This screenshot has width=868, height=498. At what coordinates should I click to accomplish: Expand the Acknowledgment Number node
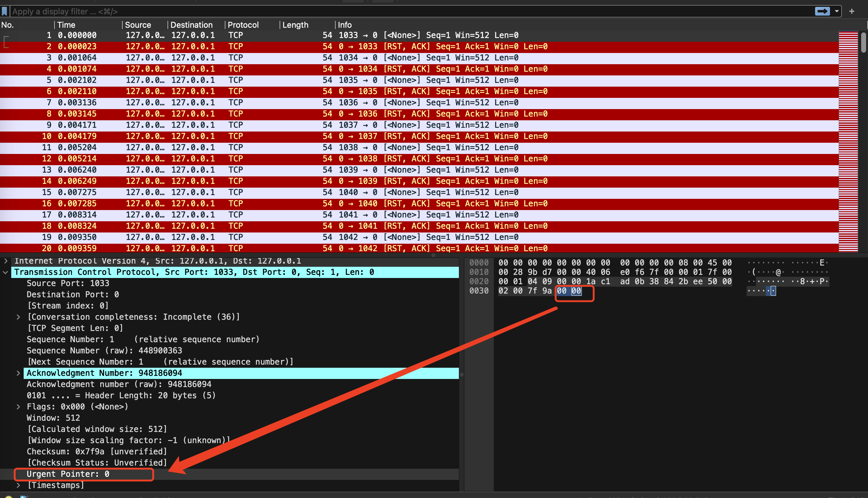point(18,373)
